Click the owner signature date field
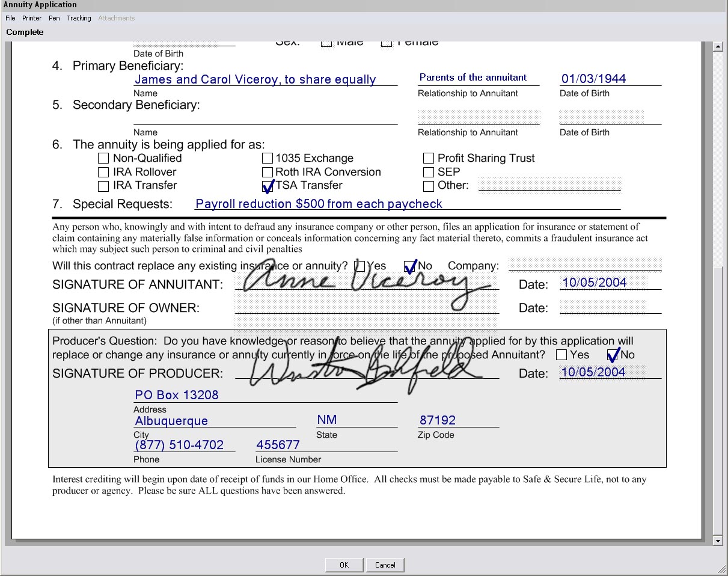The height and width of the screenshot is (576, 728). tap(610, 307)
